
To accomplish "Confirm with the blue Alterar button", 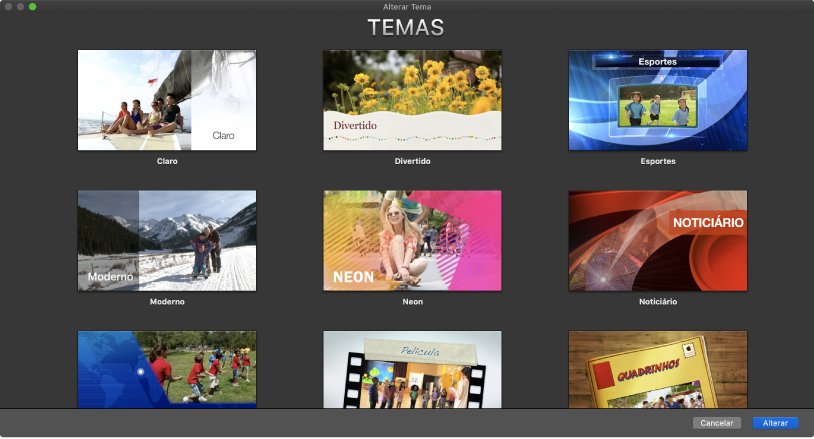I will pyautogui.click(x=775, y=423).
